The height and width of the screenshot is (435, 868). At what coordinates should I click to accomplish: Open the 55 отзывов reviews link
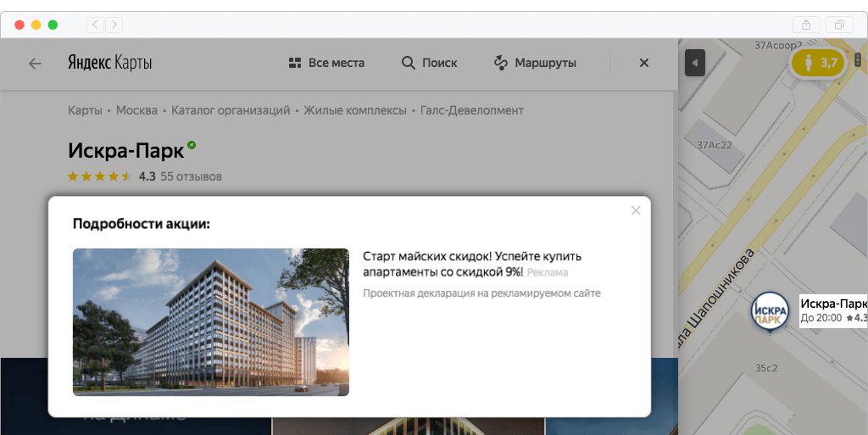coord(191,176)
